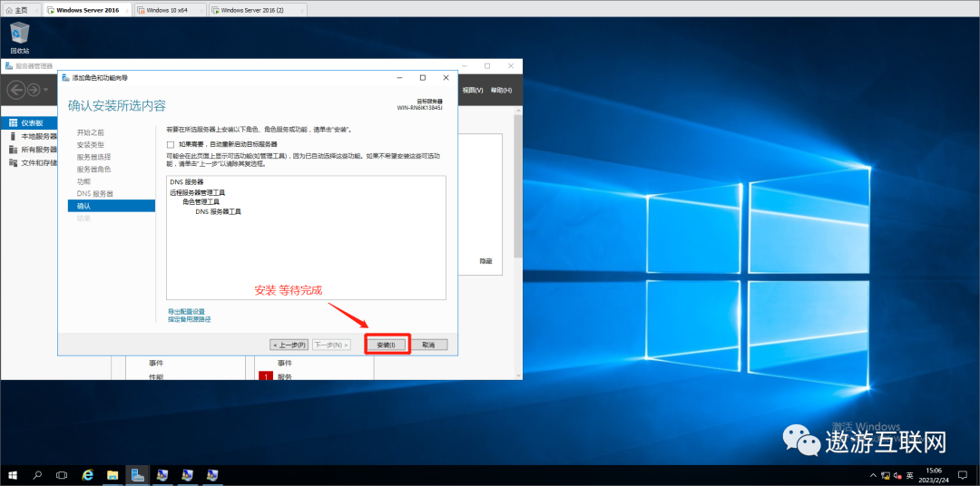Click the WIN-RN6IK13845J target server name
This screenshot has width=980, height=486.
420,107
